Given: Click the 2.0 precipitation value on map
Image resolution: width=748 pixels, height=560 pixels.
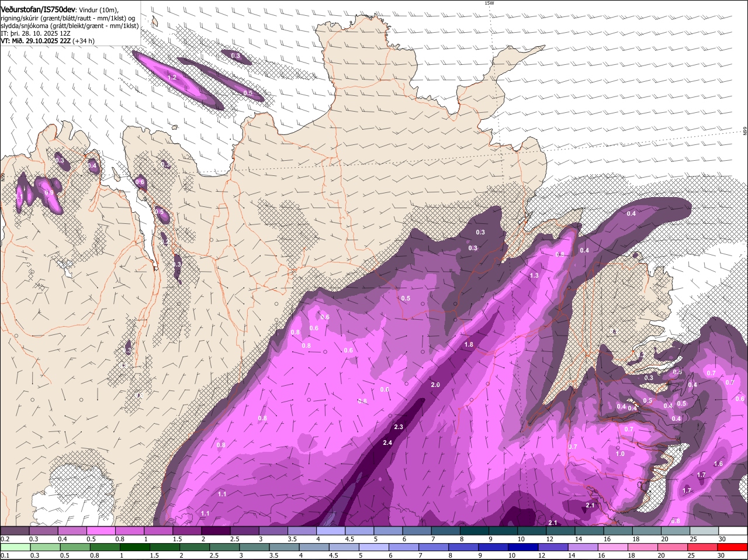Looking at the screenshot, I should (x=435, y=385).
